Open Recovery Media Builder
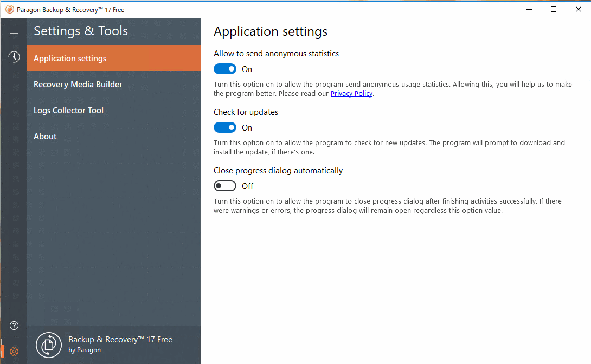Viewport: 591px width, 364px height. 114,84
